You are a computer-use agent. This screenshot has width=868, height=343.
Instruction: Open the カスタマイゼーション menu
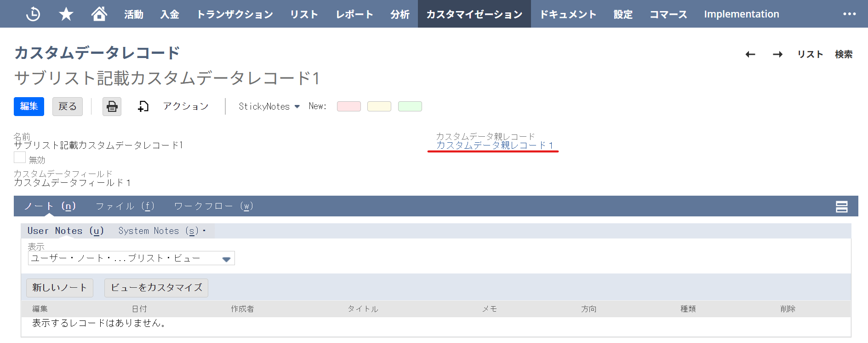click(x=474, y=14)
